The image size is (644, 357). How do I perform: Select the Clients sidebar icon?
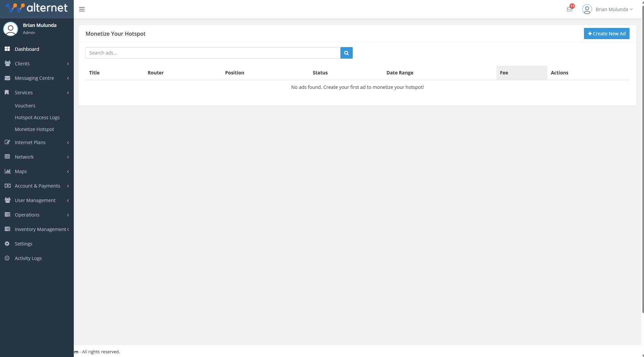pyautogui.click(x=7, y=64)
